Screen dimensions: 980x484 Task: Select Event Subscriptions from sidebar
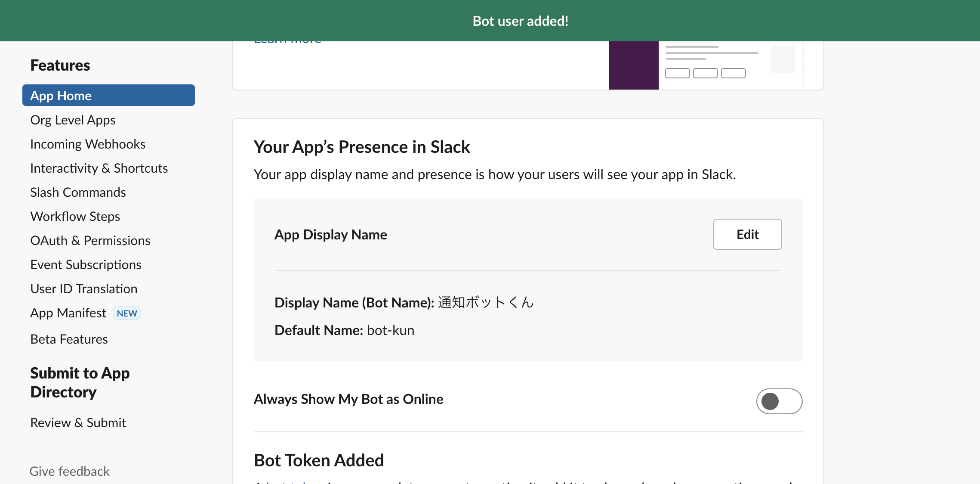click(86, 264)
